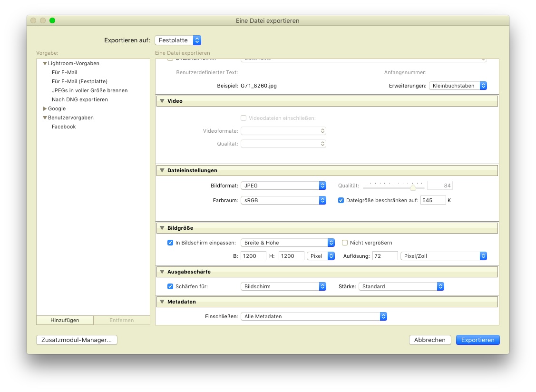536x392 pixels.
Task: Collapse the Lightroom-Vorgaben tree group
Action: [x=45, y=64]
